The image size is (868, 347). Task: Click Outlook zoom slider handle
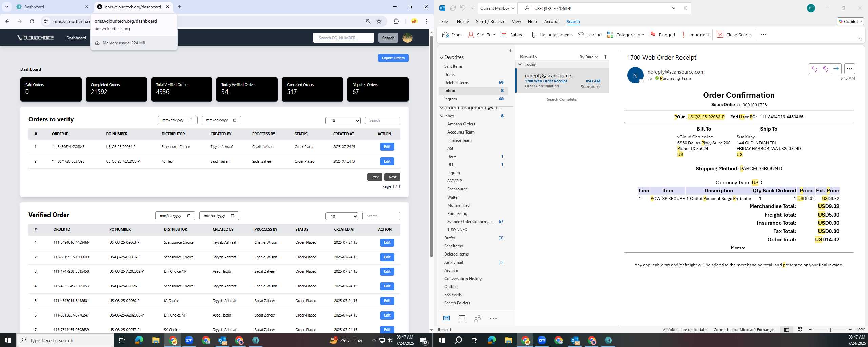coord(830,330)
